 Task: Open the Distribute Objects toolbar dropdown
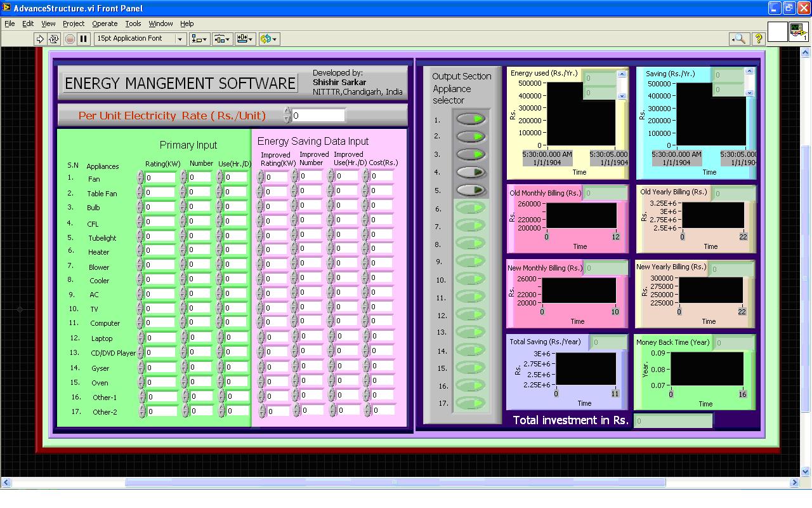pyautogui.click(x=222, y=39)
